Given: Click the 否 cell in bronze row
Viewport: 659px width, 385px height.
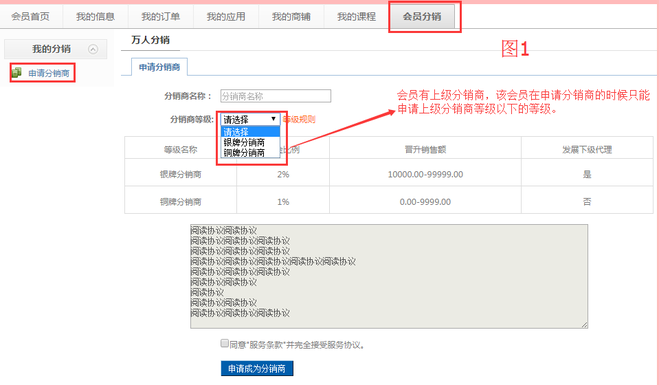Looking at the screenshot, I should click(587, 202).
